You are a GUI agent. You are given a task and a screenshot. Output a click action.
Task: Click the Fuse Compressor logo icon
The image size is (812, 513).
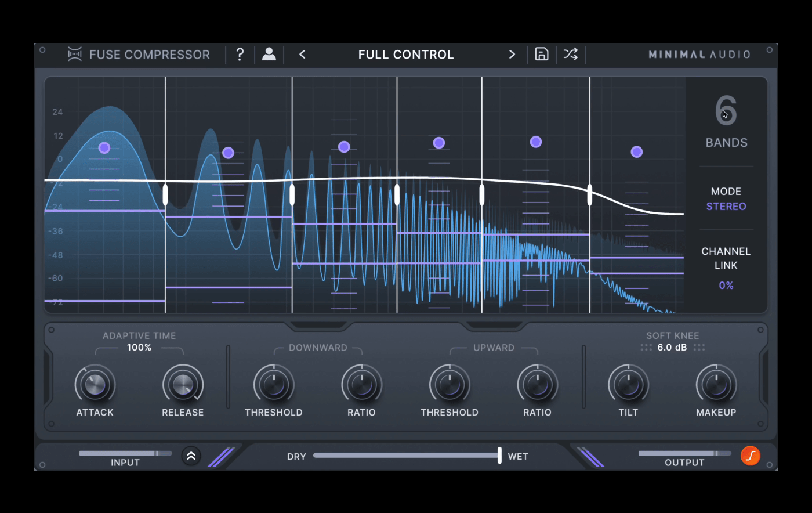click(75, 55)
